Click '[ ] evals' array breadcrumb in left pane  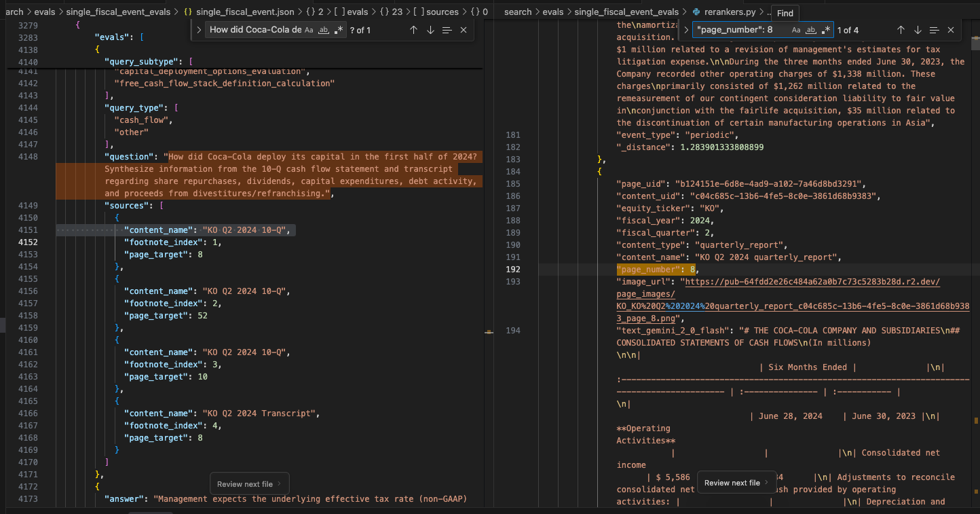click(x=351, y=12)
